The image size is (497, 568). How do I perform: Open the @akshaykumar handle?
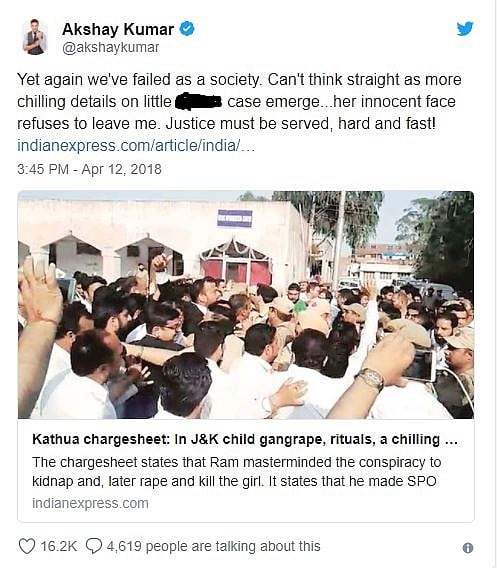110,47
